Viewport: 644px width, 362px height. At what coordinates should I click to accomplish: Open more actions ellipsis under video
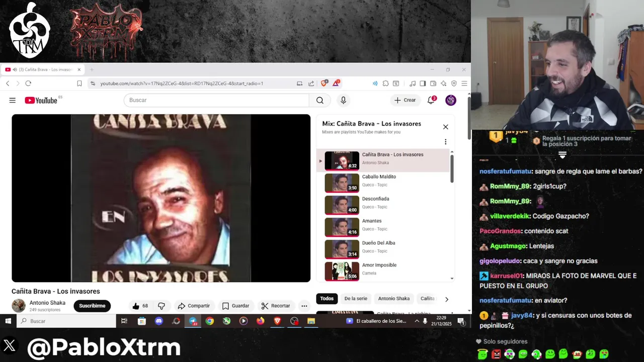click(x=304, y=306)
